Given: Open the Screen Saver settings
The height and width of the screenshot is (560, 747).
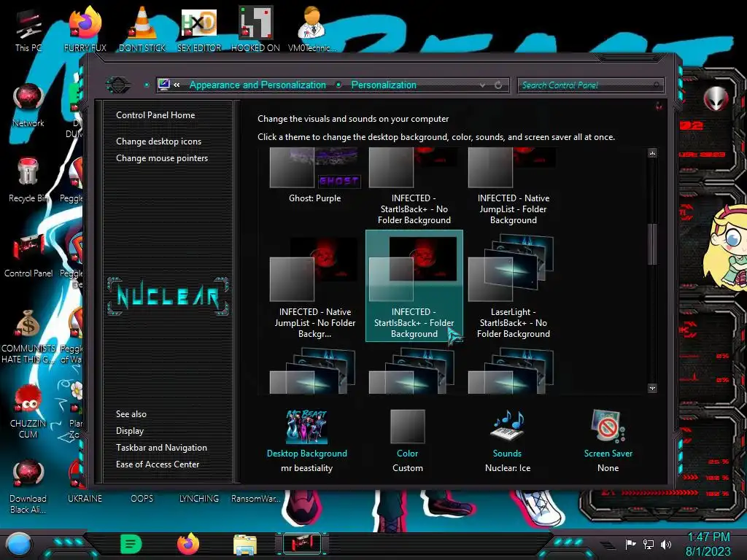Looking at the screenshot, I should 608,440.
